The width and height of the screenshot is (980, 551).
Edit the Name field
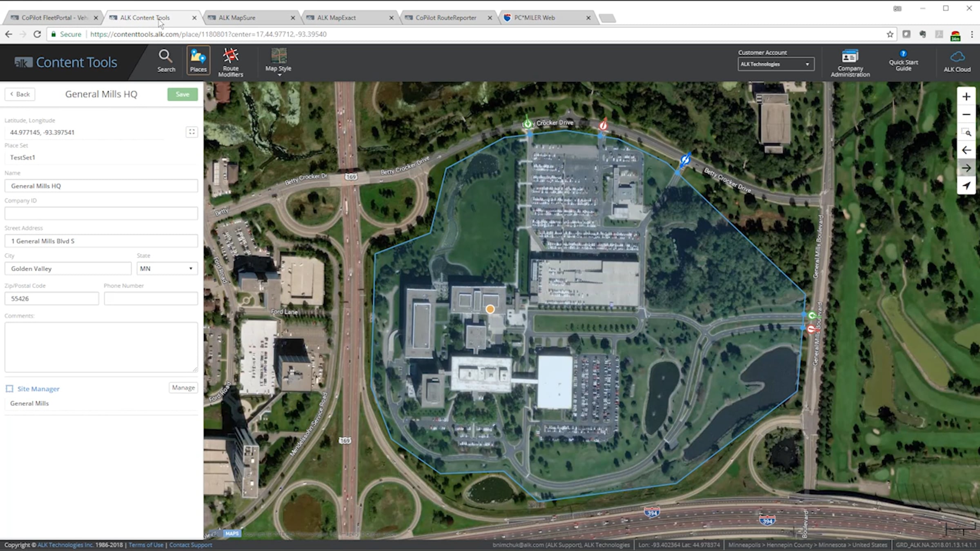[x=101, y=186]
